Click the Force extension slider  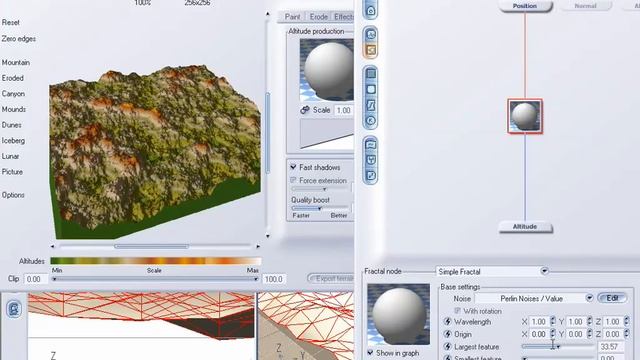(321, 189)
